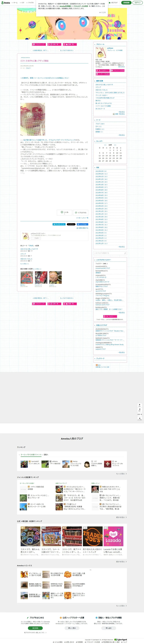Click the Facebook シェアする button
The image size is (144, 644).
pos(82,224)
